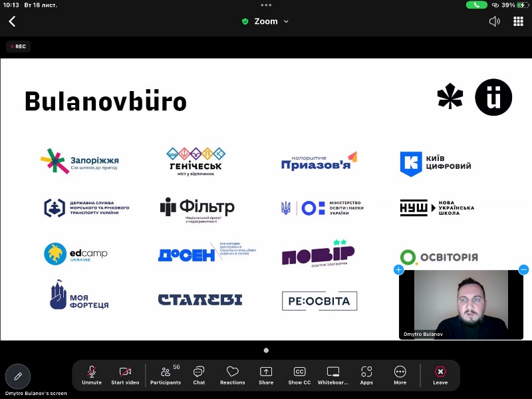The width and height of the screenshot is (532, 399).
Task: Switch to gallery grid view
Action: (x=518, y=21)
